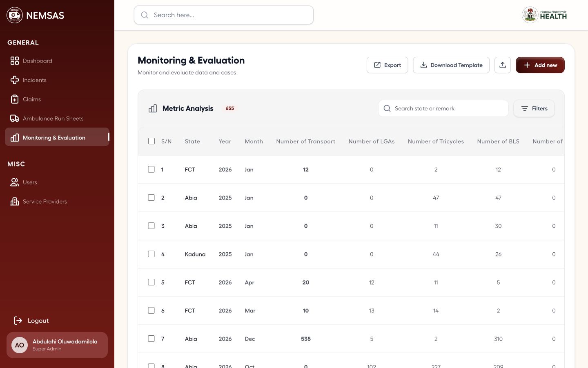Click the Metric Analysis title
Image resolution: width=588 pixels, height=368 pixels.
point(188,108)
